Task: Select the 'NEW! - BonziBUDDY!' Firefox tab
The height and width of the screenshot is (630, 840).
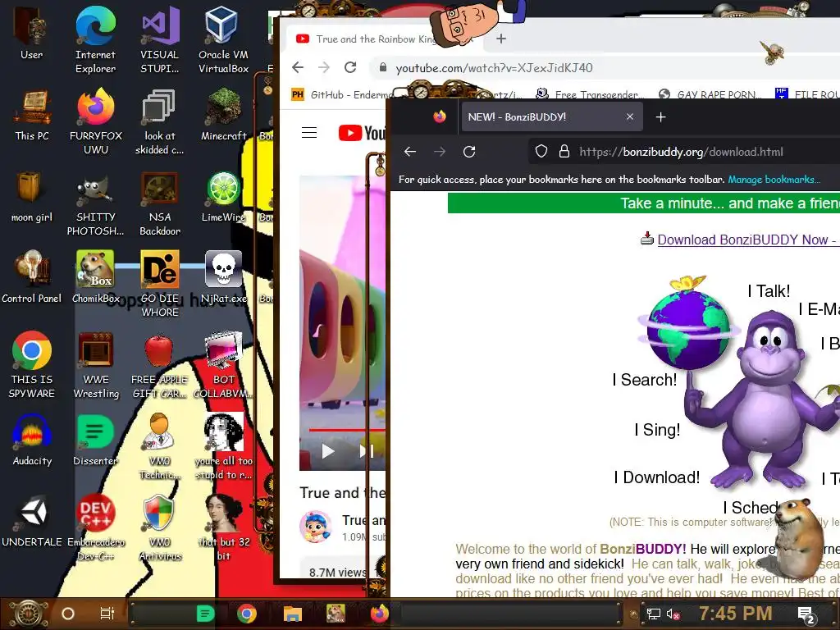Action: [552, 116]
